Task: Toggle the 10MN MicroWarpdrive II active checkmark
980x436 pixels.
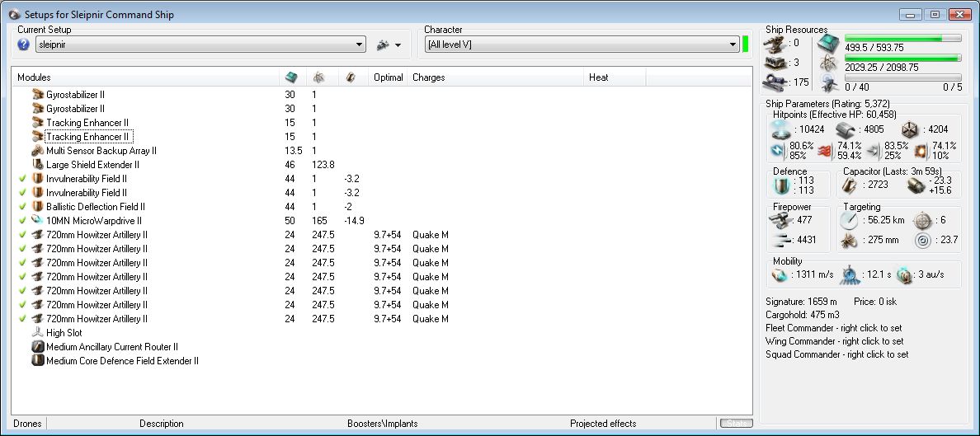Action: pos(22,221)
